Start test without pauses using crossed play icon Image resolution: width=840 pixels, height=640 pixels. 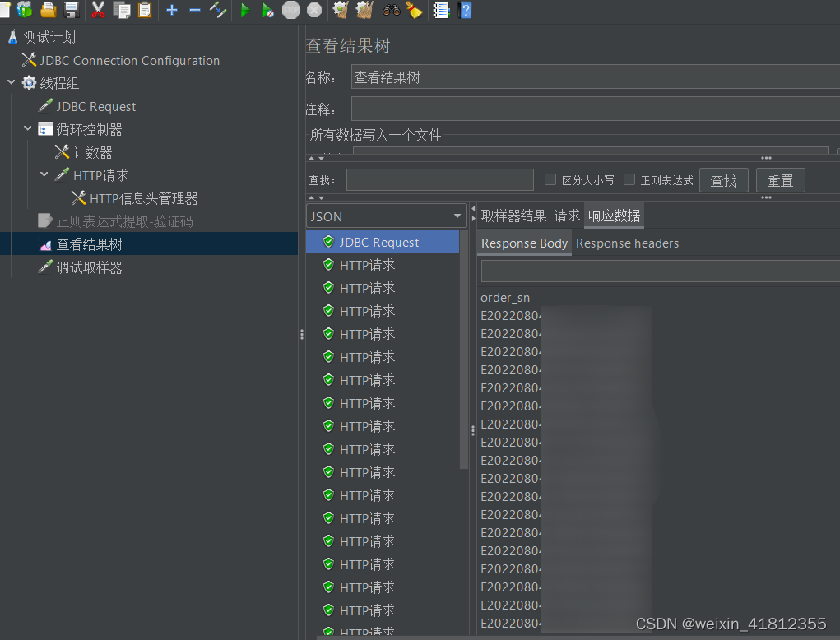pos(267,10)
